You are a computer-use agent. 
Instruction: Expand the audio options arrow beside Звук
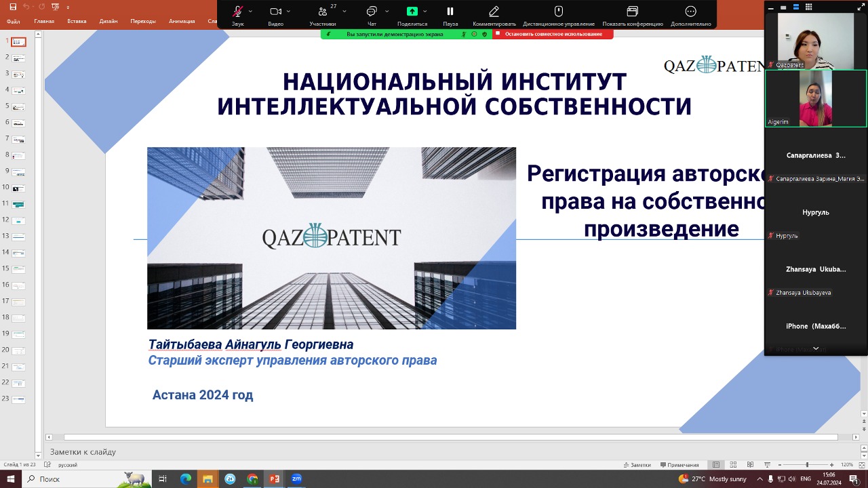pyautogui.click(x=250, y=12)
